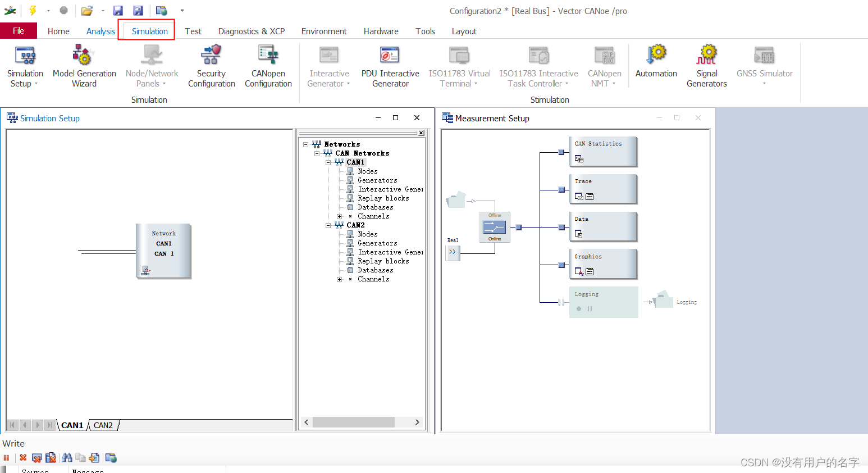Switch to the Hardware ribbon tab

point(381,31)
